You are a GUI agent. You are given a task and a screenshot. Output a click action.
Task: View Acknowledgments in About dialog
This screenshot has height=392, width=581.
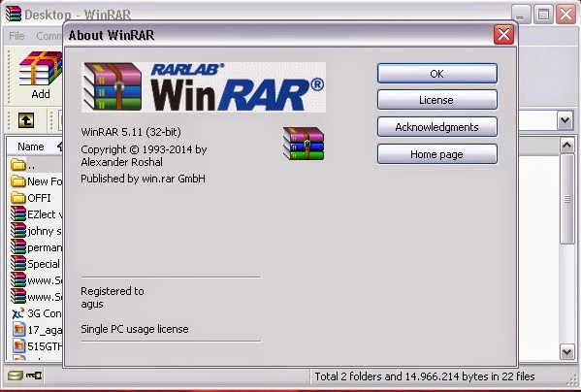(x=437, y=127)
